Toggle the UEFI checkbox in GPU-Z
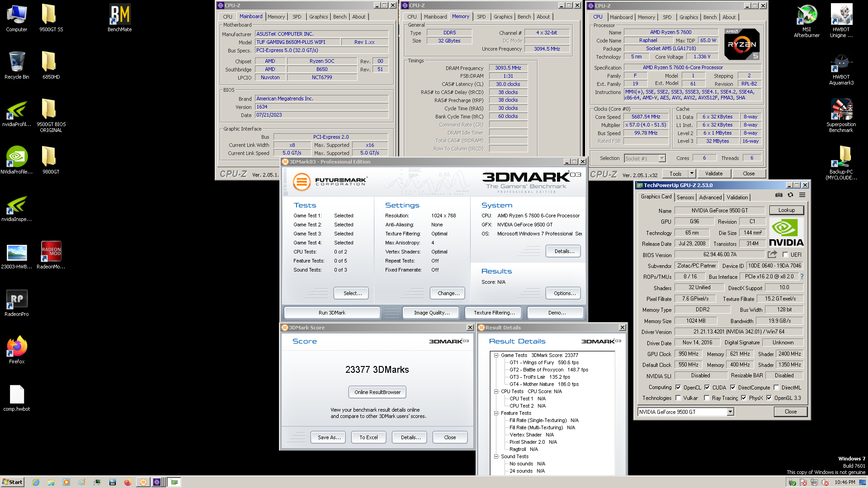The height and width of the screenshot is (488, 868). [x=785, y=255]
